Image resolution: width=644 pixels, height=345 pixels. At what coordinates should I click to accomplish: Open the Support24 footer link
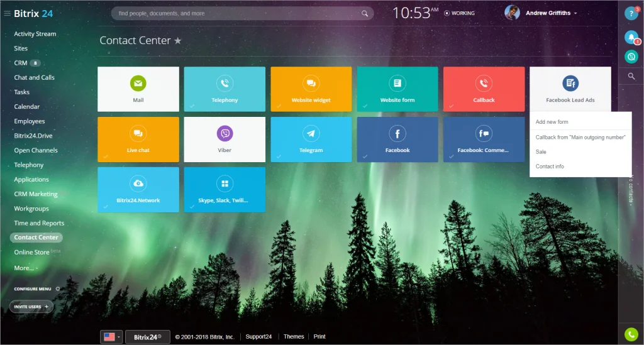(x=258, y=337)
